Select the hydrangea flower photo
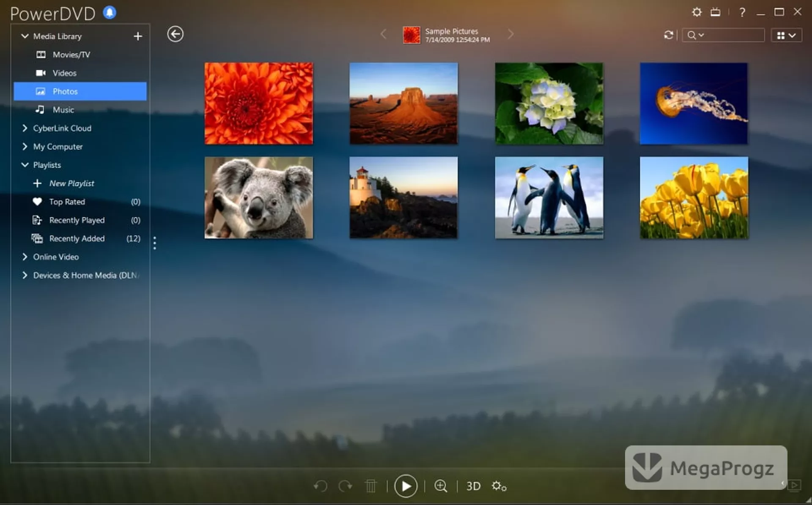812x505 pixels. (x=549, y=104)
